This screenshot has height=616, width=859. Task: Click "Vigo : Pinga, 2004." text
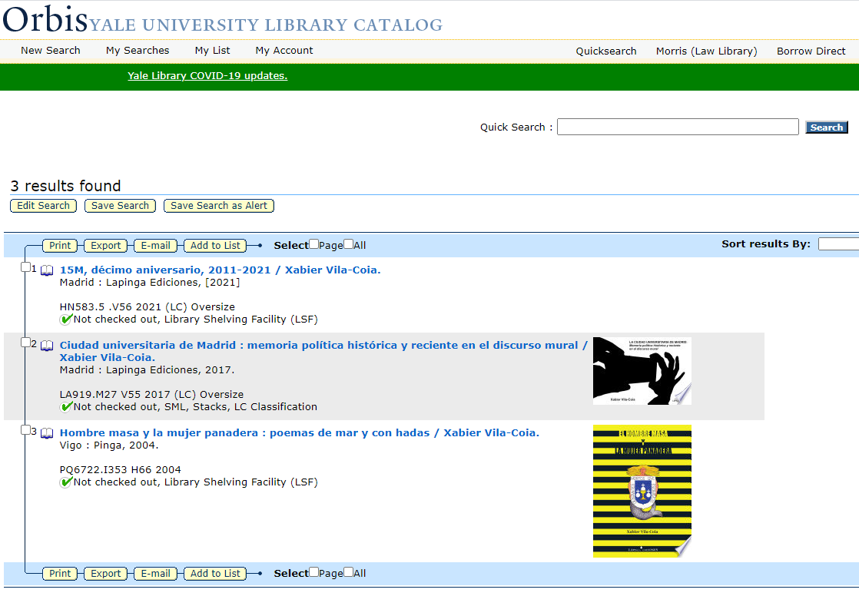[109, 445]
